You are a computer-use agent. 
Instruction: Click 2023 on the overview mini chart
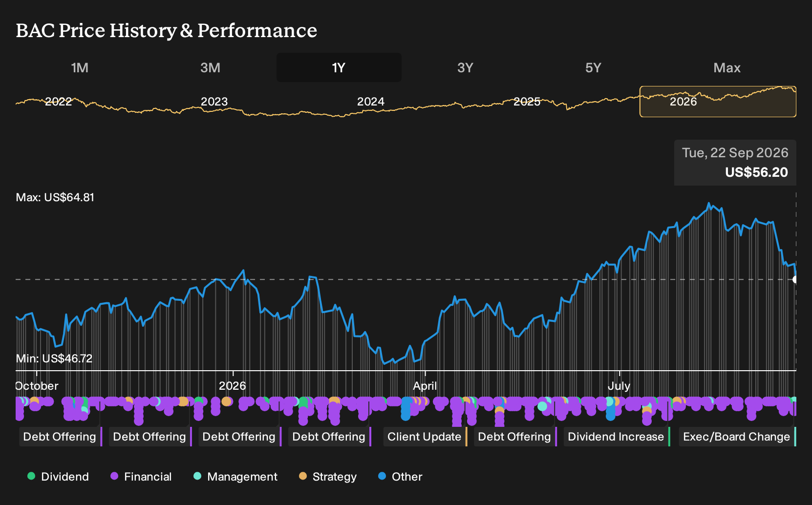click(214, 102)
